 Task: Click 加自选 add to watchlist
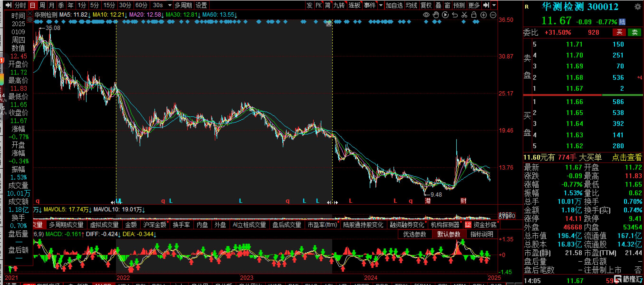394,5
